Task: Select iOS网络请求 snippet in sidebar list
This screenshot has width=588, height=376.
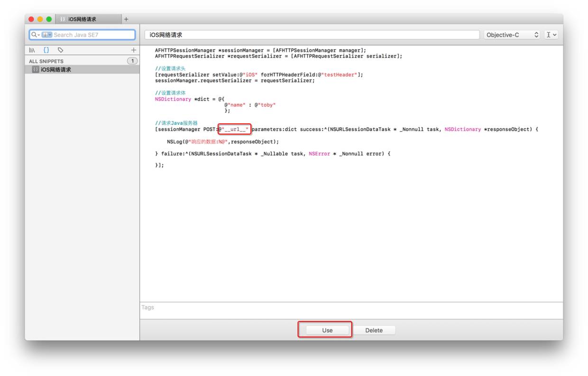Action: click(x=82, y=70)
